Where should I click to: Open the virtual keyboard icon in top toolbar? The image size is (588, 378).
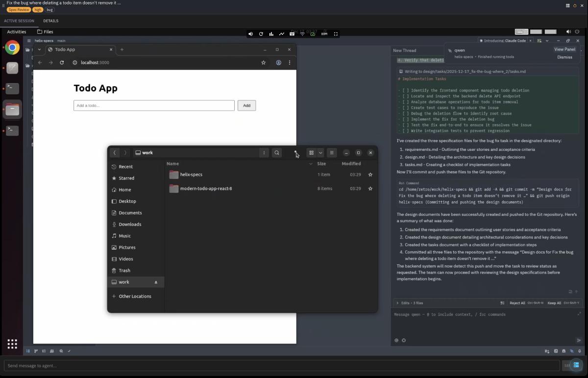(x=292, y=34)
